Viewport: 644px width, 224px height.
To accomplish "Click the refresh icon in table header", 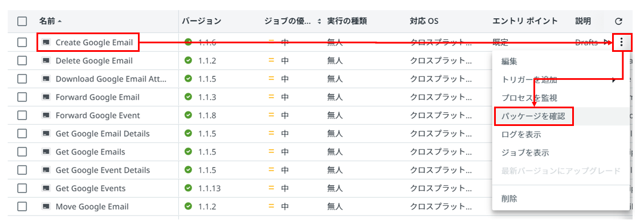I will tap(618, 21).
